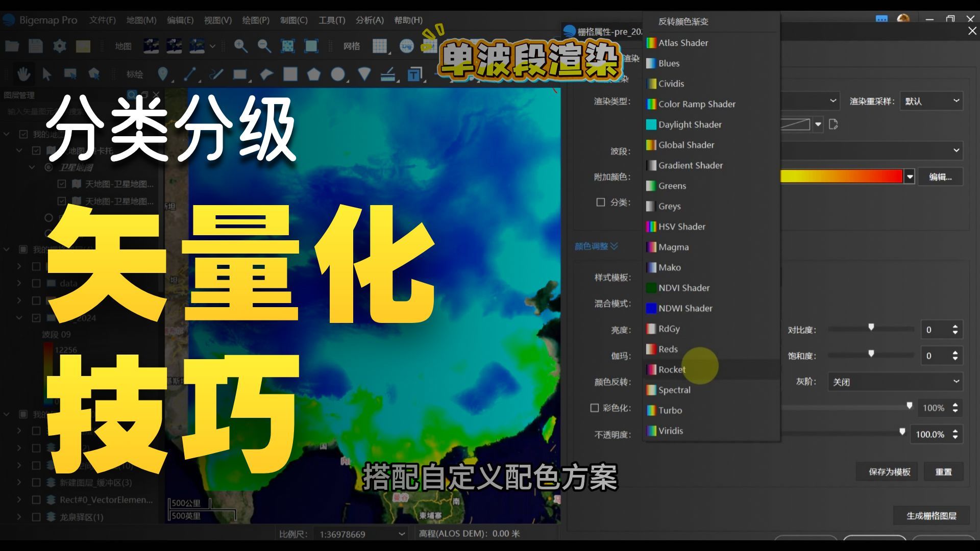Click the zoom in magnifier tool
Screen dimensions: 980x551
point(240,46)
